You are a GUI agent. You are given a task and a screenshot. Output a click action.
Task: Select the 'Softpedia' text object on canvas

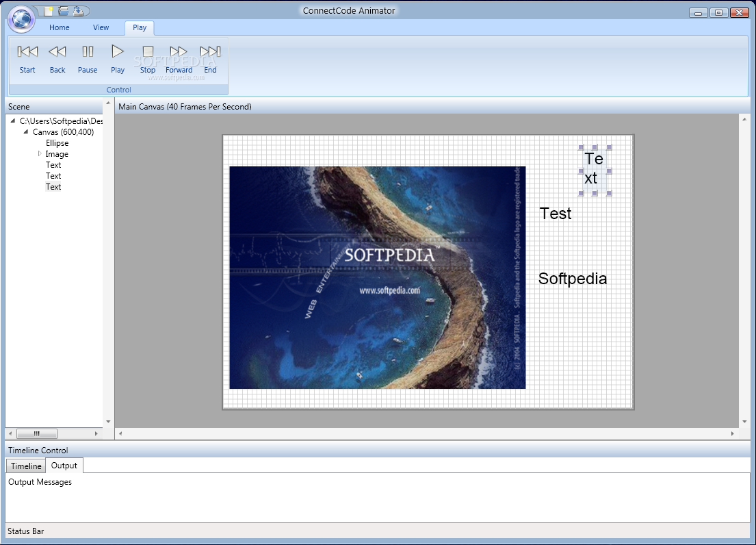(573, 279)
